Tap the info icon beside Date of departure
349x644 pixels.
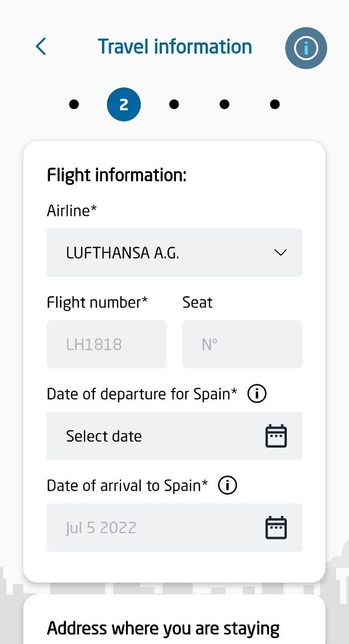257,394
